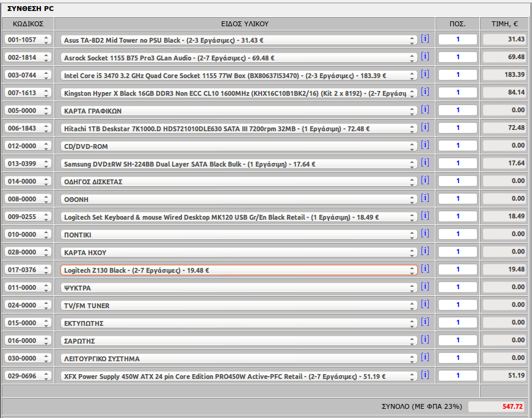The image size is (532, 418).
Task: Open the ΟΘΟΝΗ product dropdown
Action: click(x=239, y=200)
